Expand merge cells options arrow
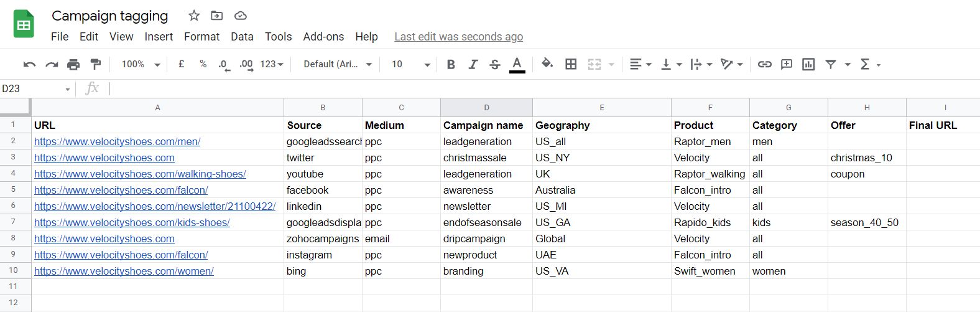 coord(611,64)
